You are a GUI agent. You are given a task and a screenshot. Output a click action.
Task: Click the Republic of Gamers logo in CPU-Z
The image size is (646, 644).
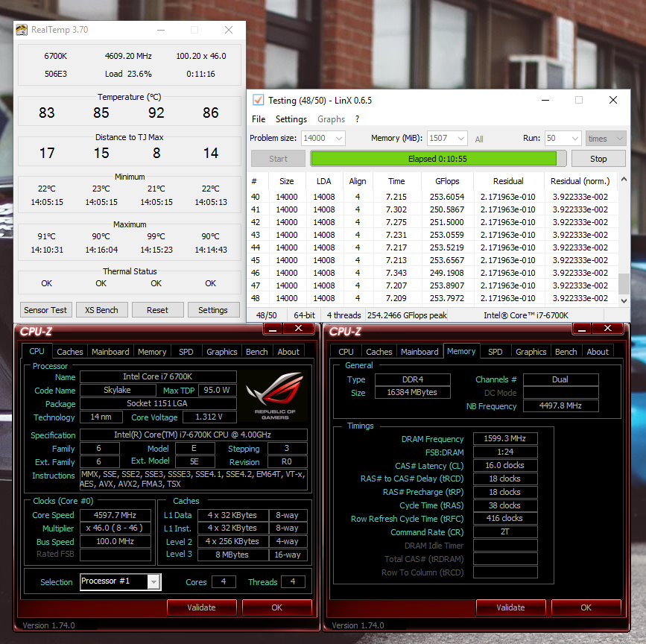tap(275, 396)
